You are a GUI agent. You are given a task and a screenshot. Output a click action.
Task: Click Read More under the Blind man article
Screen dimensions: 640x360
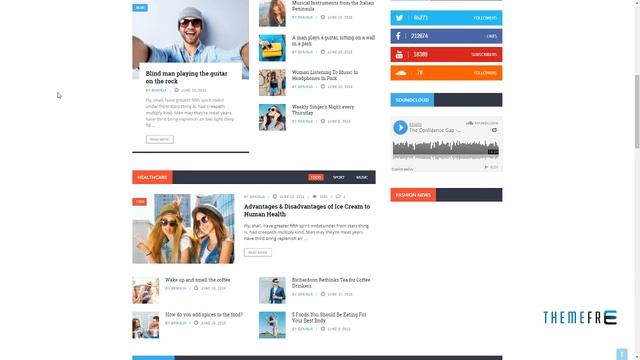160,140
